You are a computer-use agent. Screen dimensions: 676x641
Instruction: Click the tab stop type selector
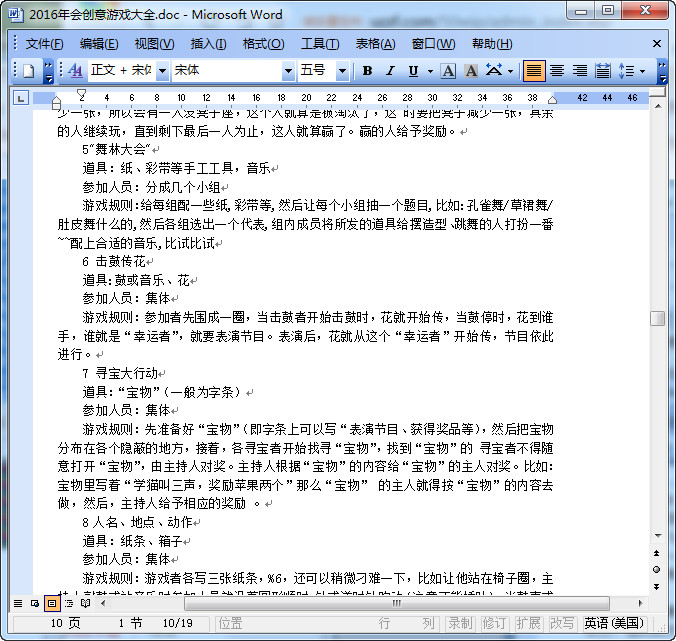coord(21,98)
